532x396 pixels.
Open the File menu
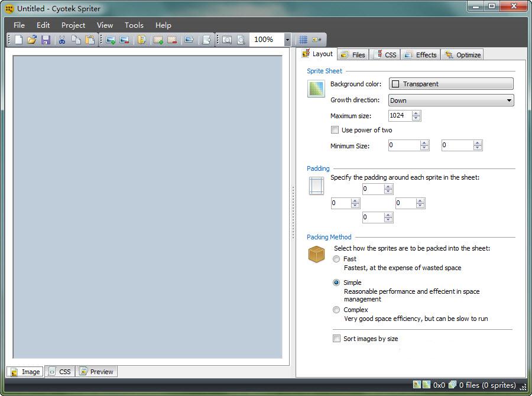point(19,25)
